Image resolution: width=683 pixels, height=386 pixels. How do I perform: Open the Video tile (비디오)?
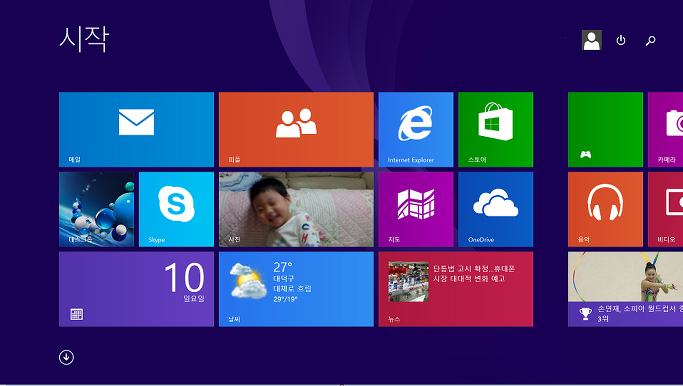pyautogui.click(x=666, y=210)
